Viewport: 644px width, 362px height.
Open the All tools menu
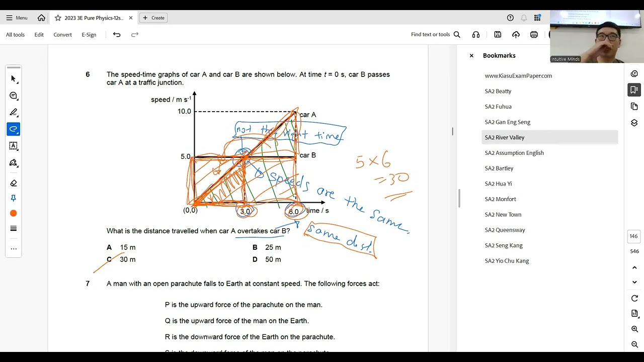pos(15,35)
